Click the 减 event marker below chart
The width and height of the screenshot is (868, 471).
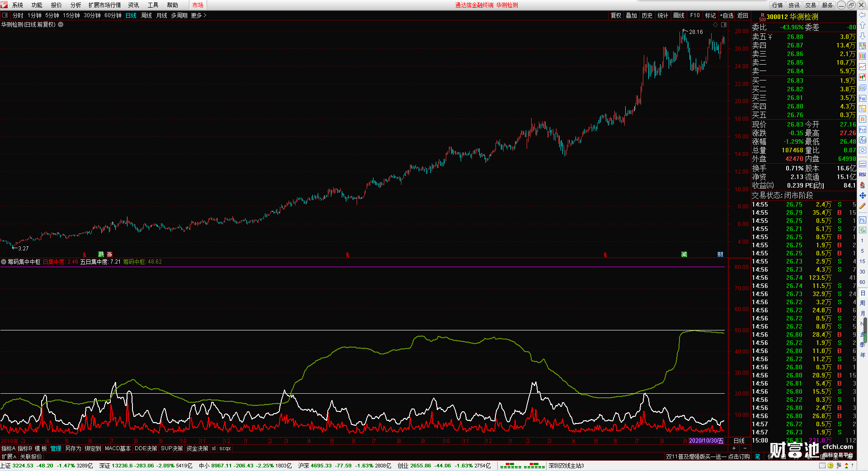(x=684, y=254)
